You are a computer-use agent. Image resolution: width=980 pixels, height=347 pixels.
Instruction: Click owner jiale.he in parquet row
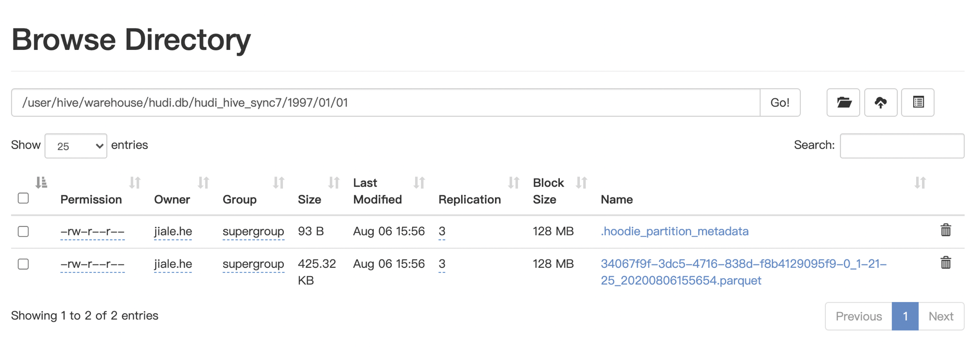pyautogui.click(x=173, y=264)
